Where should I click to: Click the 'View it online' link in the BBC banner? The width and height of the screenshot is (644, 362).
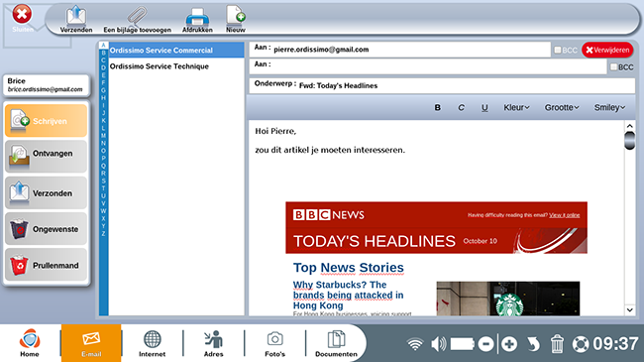point(565,215)
